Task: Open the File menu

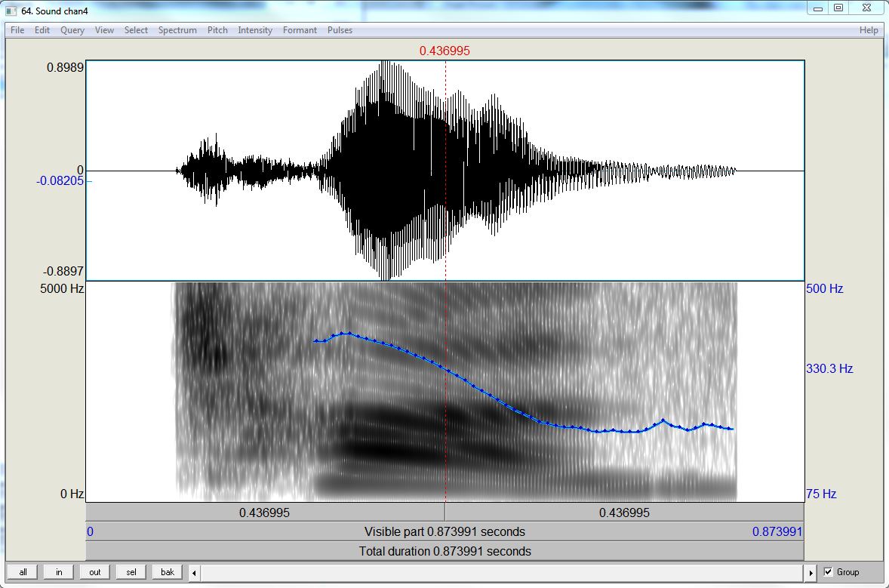Action: coord(17,30)
